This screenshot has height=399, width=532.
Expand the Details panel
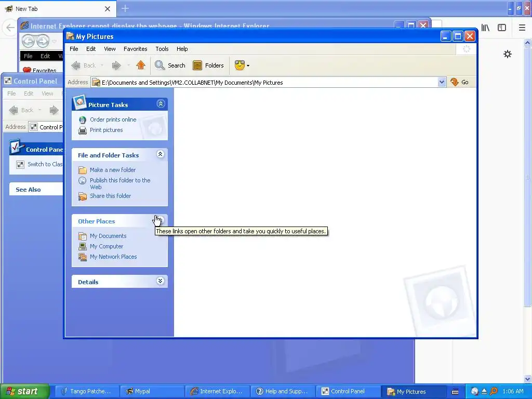tap(161, 281)
